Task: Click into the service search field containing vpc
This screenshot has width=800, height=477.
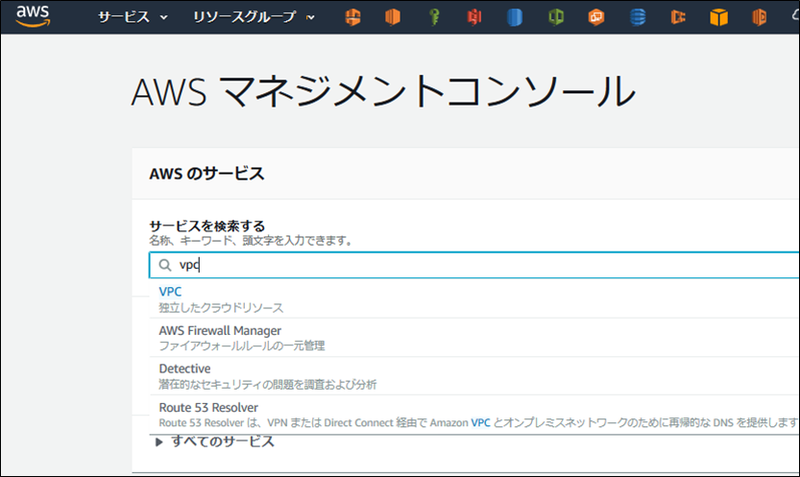Action: tap(474, 265)
